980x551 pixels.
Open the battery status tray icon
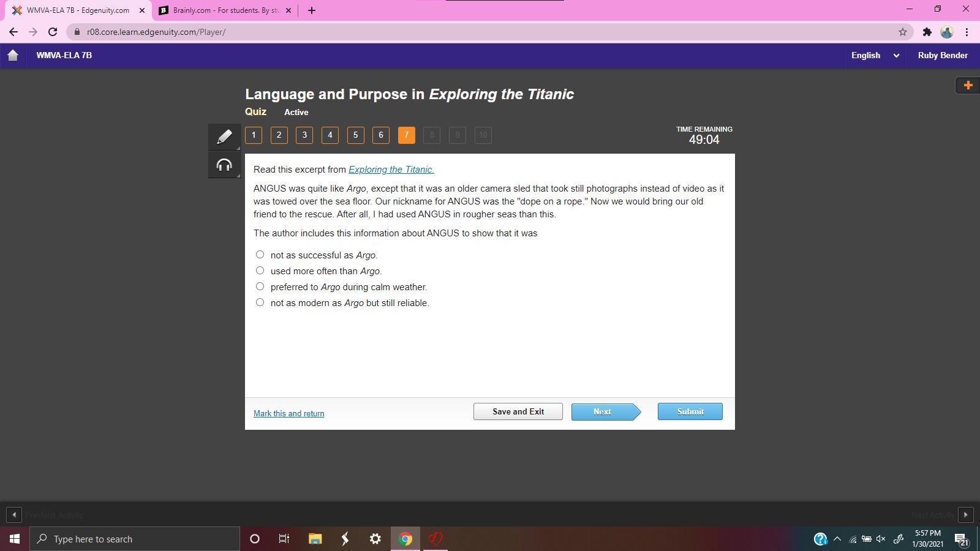tap(867, 539)
